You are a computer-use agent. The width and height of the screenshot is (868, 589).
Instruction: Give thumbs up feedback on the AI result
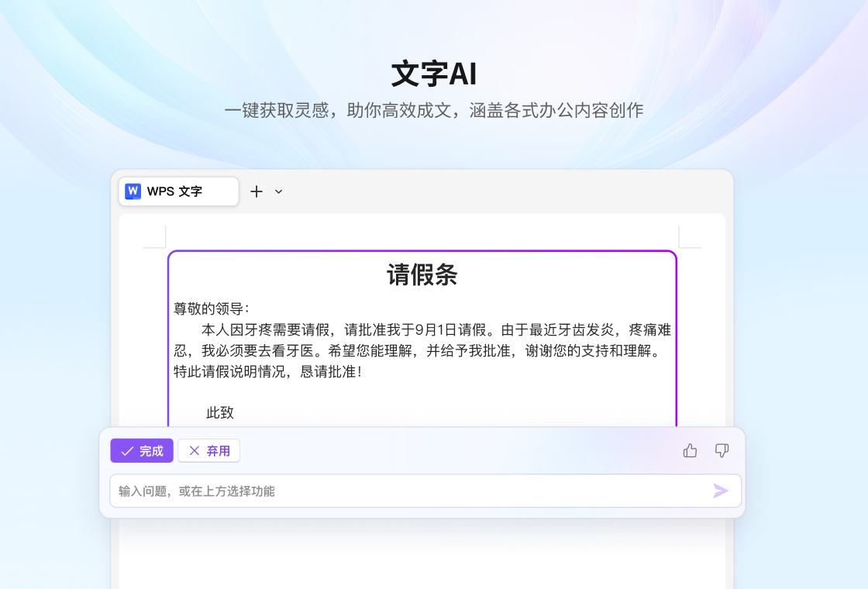[x=690, y=450]
